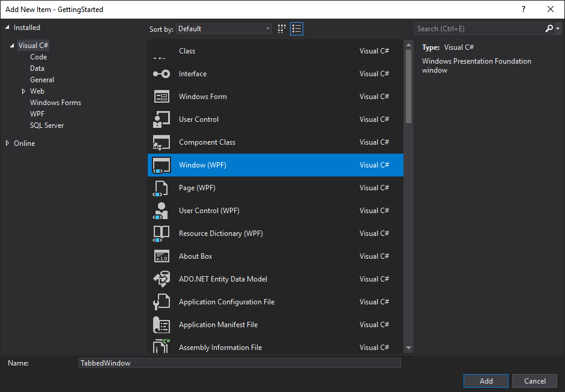Open the Sort by dropdown
Viewport: 565px width, 392px height.
point(225,29)
